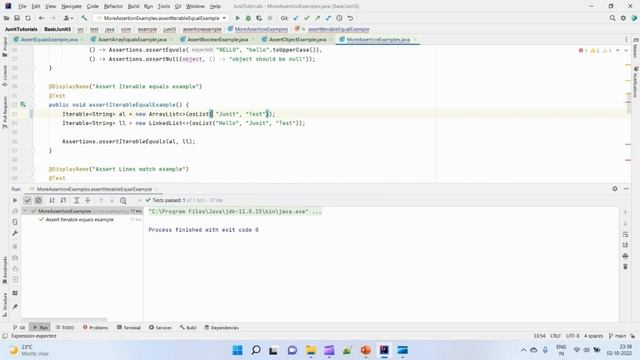Switch to AssertObjectExample.java editor tab
This screenshot has height=360, width=640.
point(297,40)
